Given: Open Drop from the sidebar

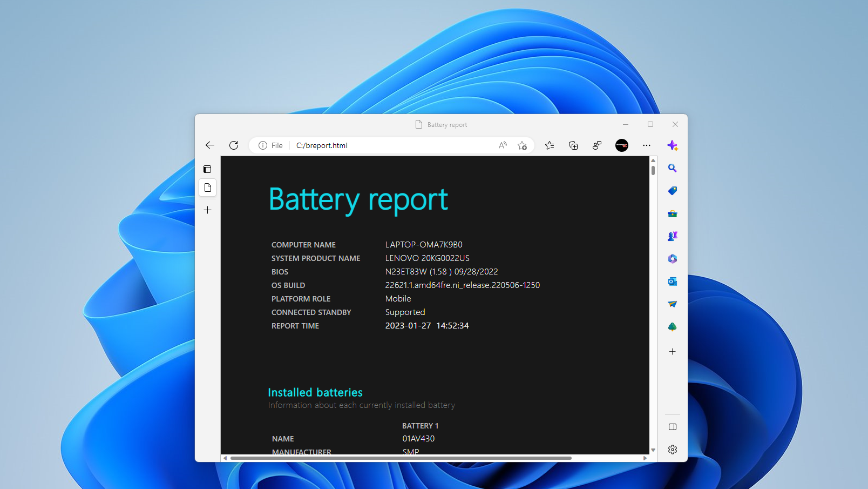Looking at the screenshot, I should coord(673,304).
